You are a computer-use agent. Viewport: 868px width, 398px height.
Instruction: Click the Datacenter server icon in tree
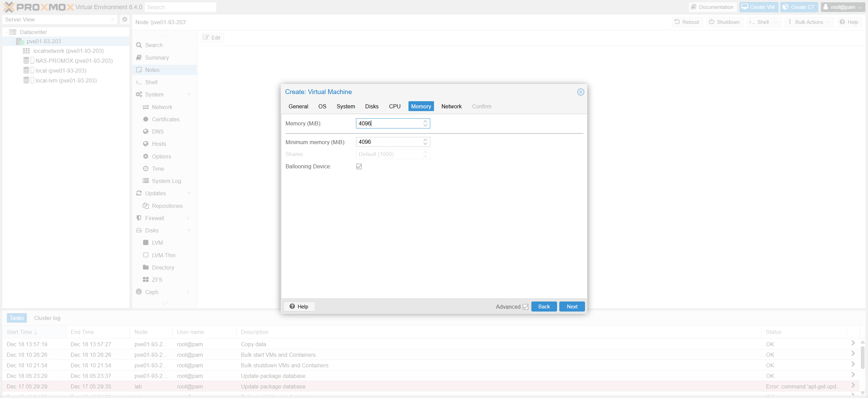[x=13, y=32]
